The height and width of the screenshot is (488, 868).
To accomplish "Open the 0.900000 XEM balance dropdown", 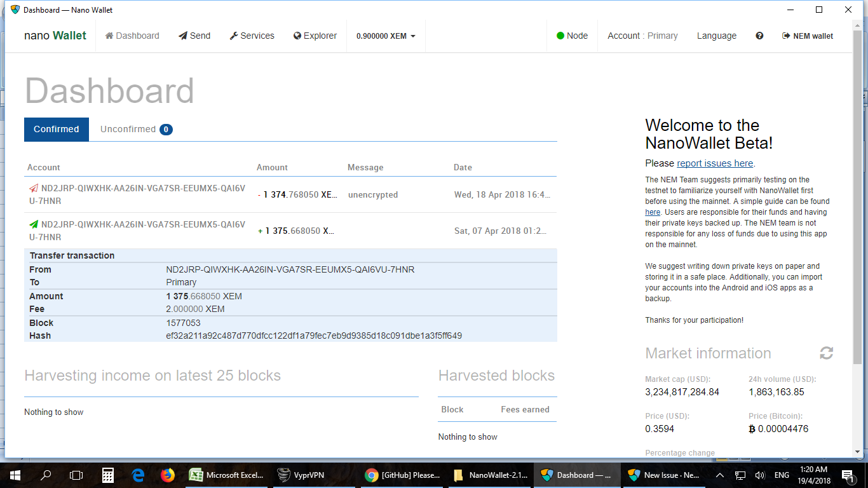I will point(385,36).
